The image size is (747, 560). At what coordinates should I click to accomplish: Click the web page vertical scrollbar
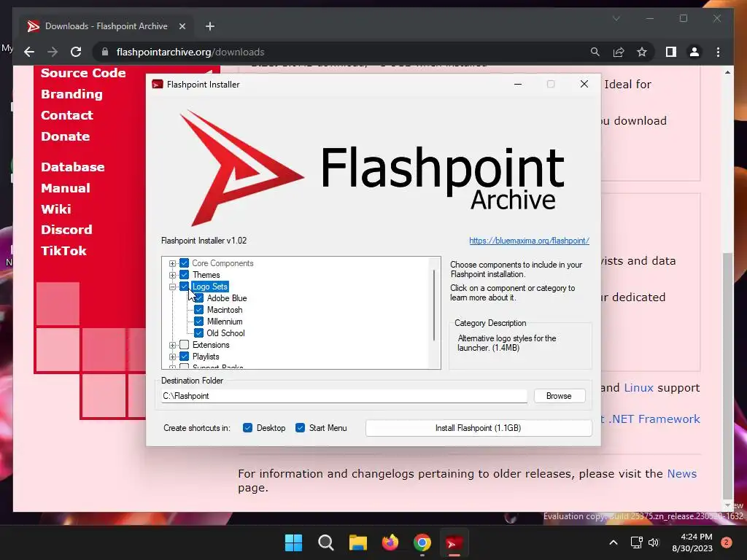point(727,376)
